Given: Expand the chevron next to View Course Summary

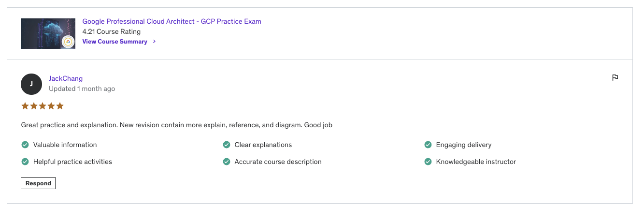Looking at the screenshot, I should (154, 42).
